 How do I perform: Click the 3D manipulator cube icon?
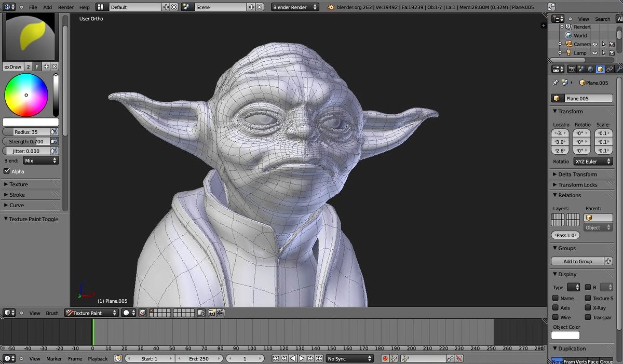click(x=143, y=313)
